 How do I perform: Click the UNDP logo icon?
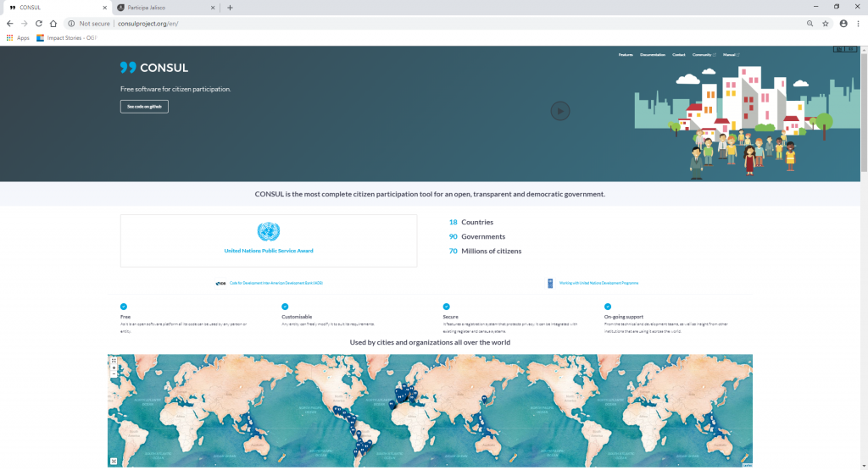point(550,283)
